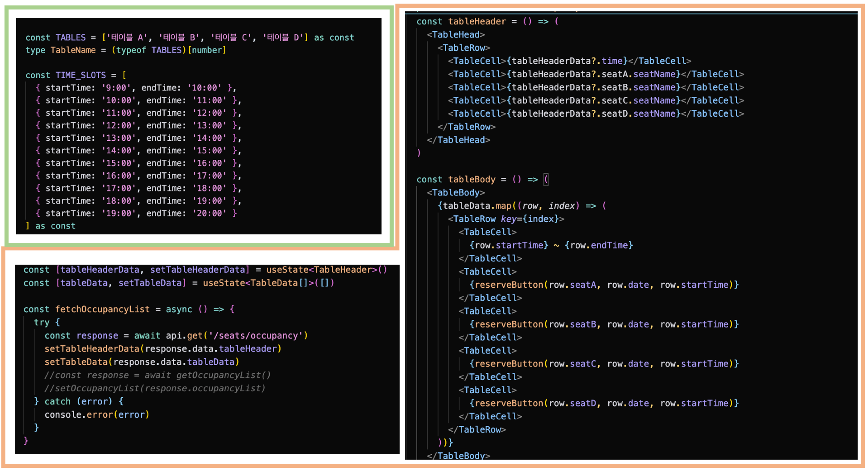Image resolution: width=868 pixels, height=471 pixels.
Task: Click the opening '<TableBody>' tag
Action: (x=456, y=192)
